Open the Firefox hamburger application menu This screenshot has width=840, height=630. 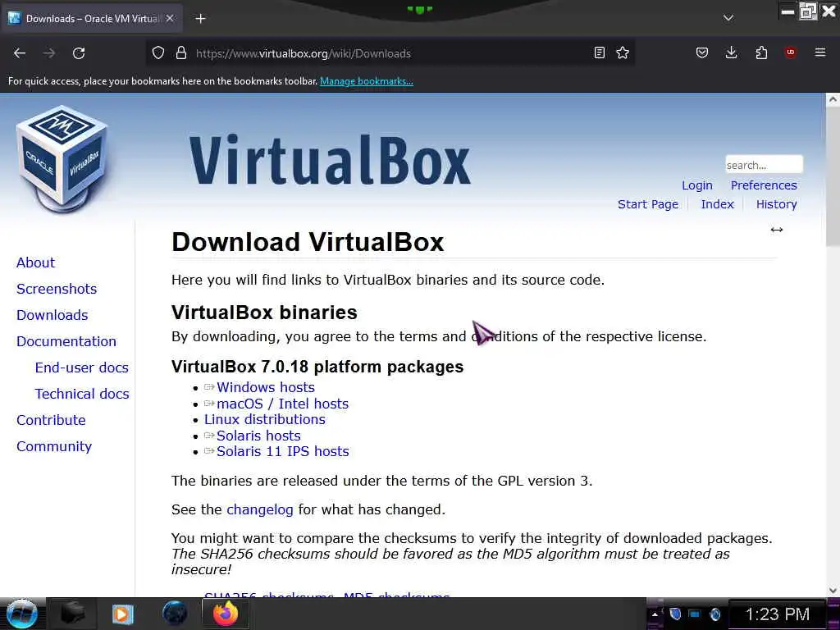820,52
